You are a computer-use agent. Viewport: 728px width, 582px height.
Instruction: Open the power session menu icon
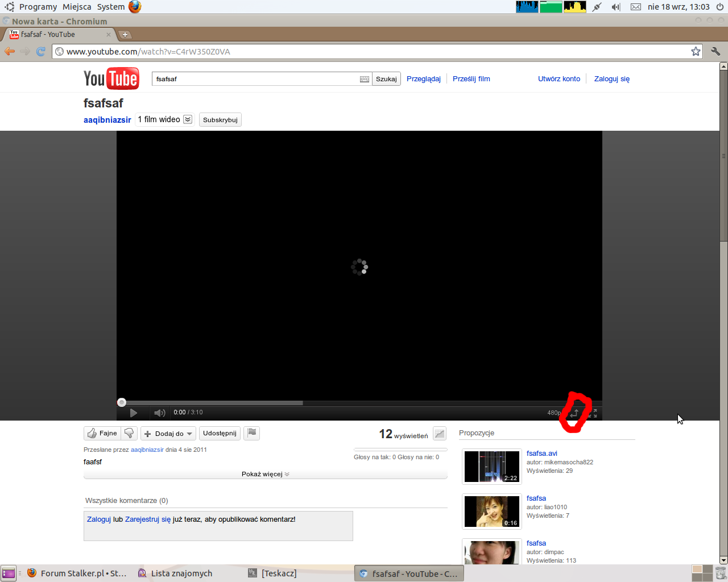point(720,7)
